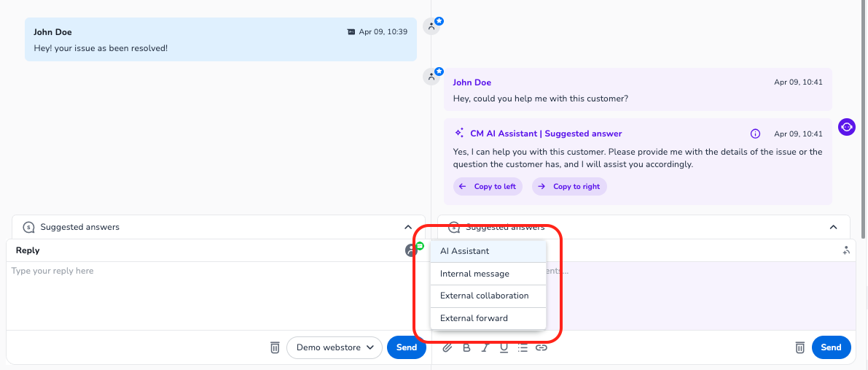Click the person icon at the right editor's top corner
Viewport: 868px width, 370px height.
pyautogui.click(x=845, y=250)
